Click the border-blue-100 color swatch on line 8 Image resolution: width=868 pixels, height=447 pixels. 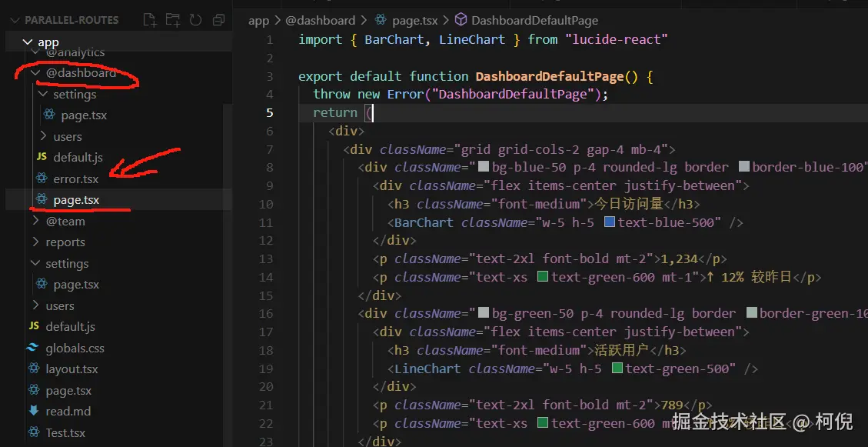pos(744,167)
